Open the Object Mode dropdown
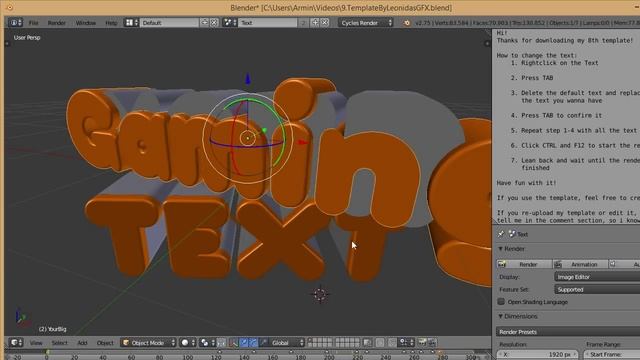Screen dimensions: 640x360 [x=149, y=343]
